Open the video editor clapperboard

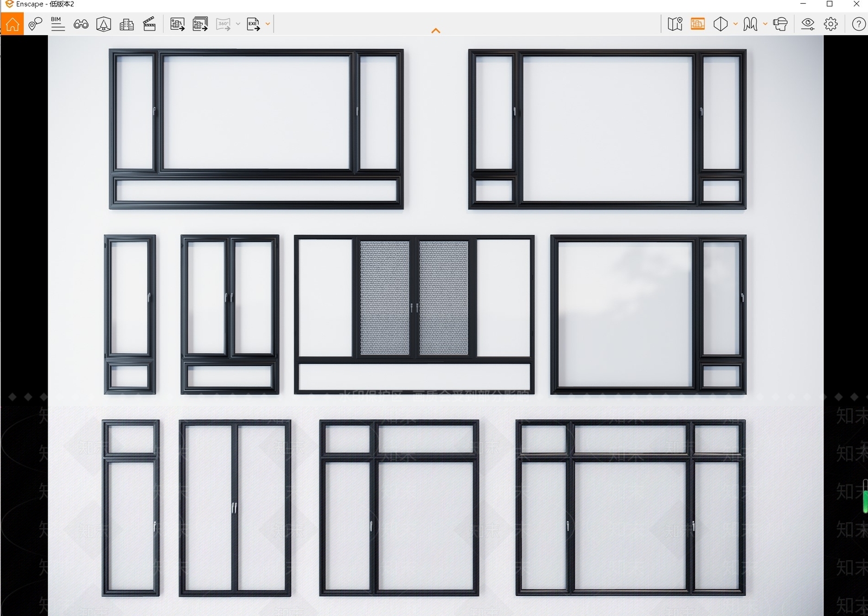[x=149, y=24]
